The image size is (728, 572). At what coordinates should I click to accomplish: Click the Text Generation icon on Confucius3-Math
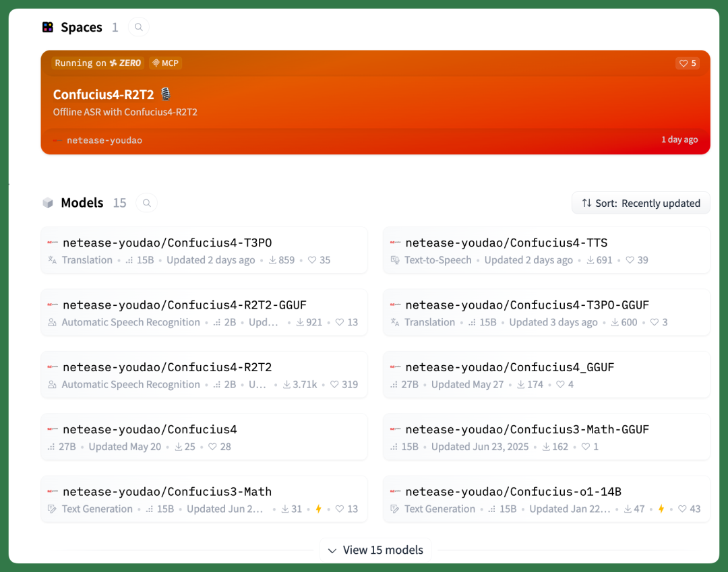[53, 509]
